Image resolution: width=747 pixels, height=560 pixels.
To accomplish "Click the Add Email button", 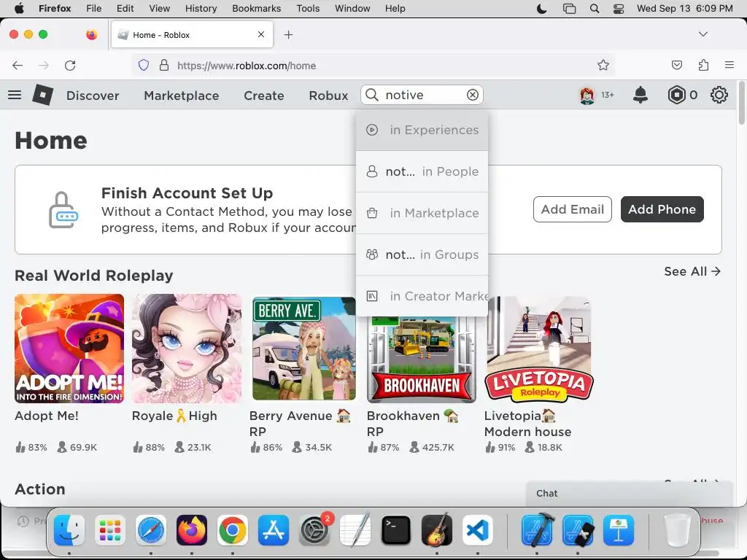I will click(572, 209).
